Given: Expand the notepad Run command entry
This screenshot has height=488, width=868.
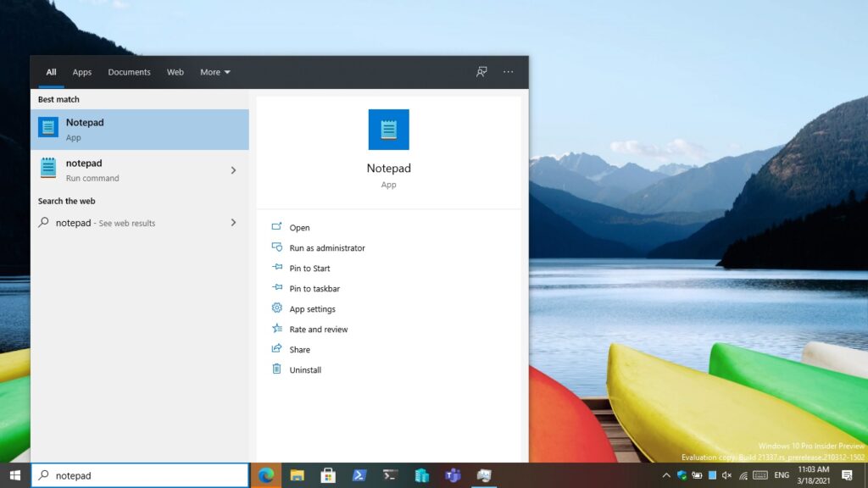Looking at the screenshot, I should coord(233,170).
